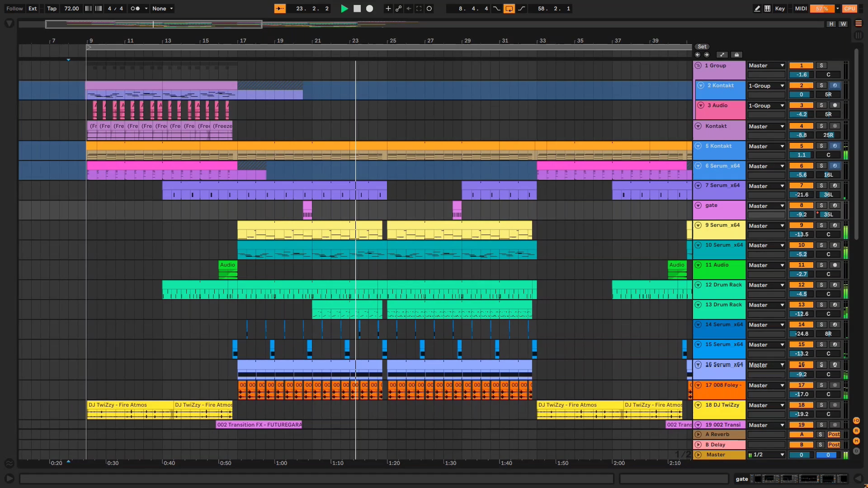Click the bottom-left info view play-triangle icon

coord(9,479)
